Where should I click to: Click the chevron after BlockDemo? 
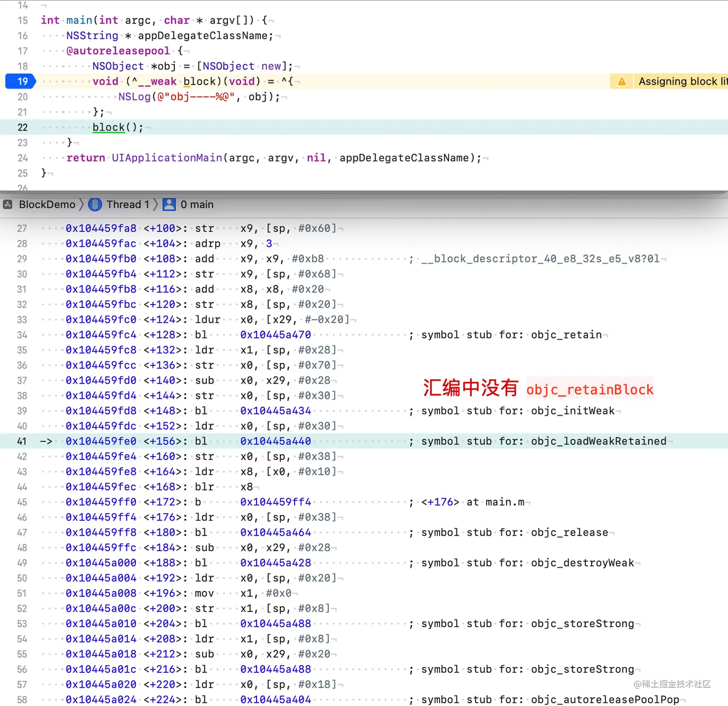(x=81, y=205)
